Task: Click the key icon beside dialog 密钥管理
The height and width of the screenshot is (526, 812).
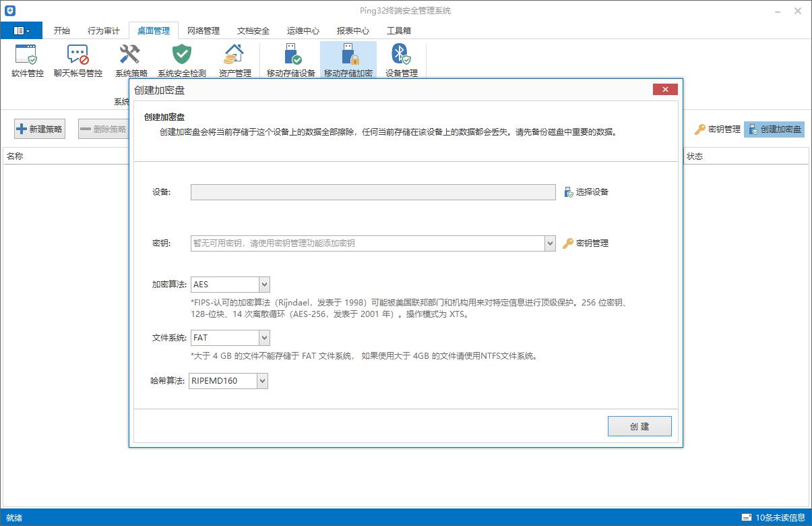Action: [x=568, y=243]
